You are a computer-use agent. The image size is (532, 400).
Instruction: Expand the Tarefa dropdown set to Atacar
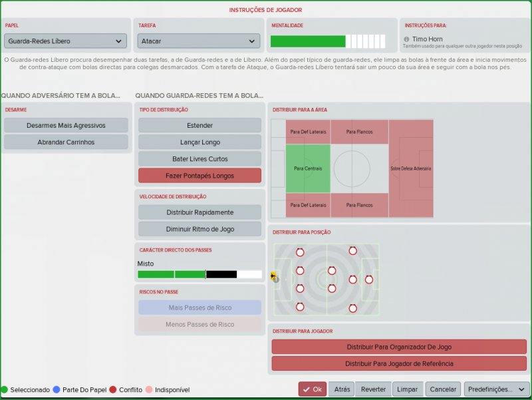(x=198, y=41)
